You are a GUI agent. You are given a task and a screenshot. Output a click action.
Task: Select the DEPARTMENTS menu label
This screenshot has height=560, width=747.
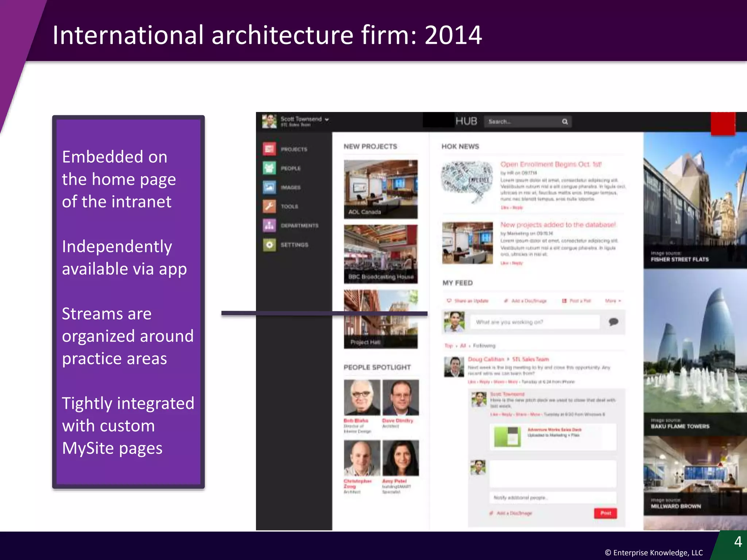point(299,226)
